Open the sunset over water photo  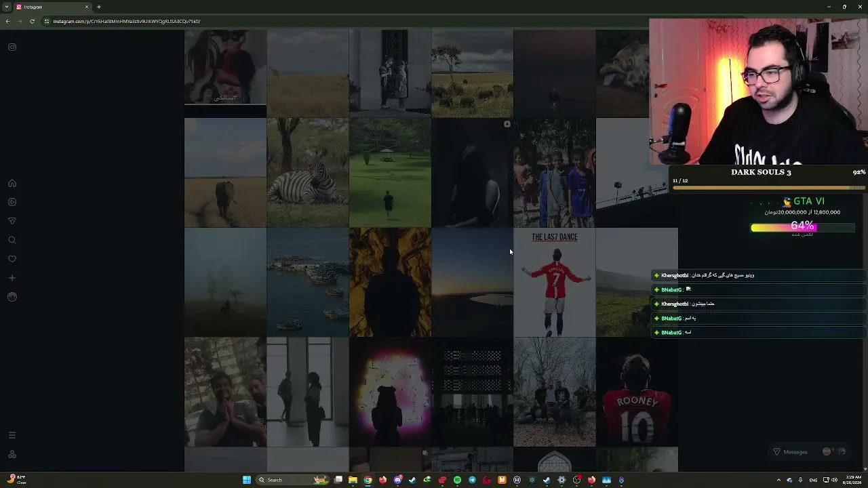tap(472, 282)
